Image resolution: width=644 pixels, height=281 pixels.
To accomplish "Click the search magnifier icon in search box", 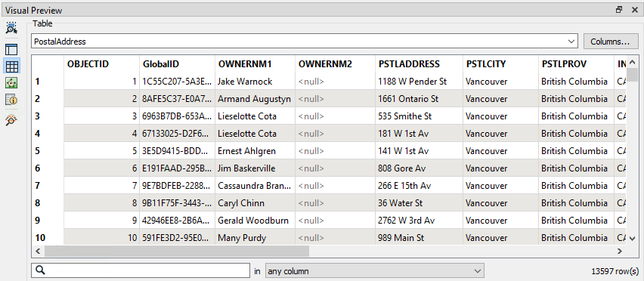I will pyautogui.click(x=40, y=270).
